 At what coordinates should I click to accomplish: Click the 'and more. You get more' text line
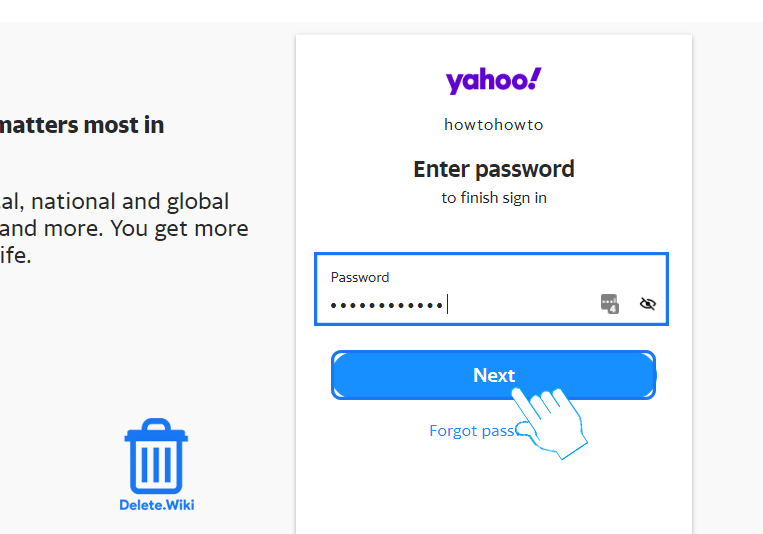pos(124,229)
